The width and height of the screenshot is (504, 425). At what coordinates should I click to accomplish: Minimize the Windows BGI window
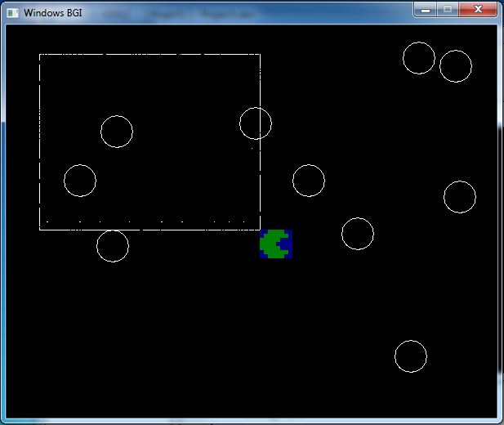(426, 10)
